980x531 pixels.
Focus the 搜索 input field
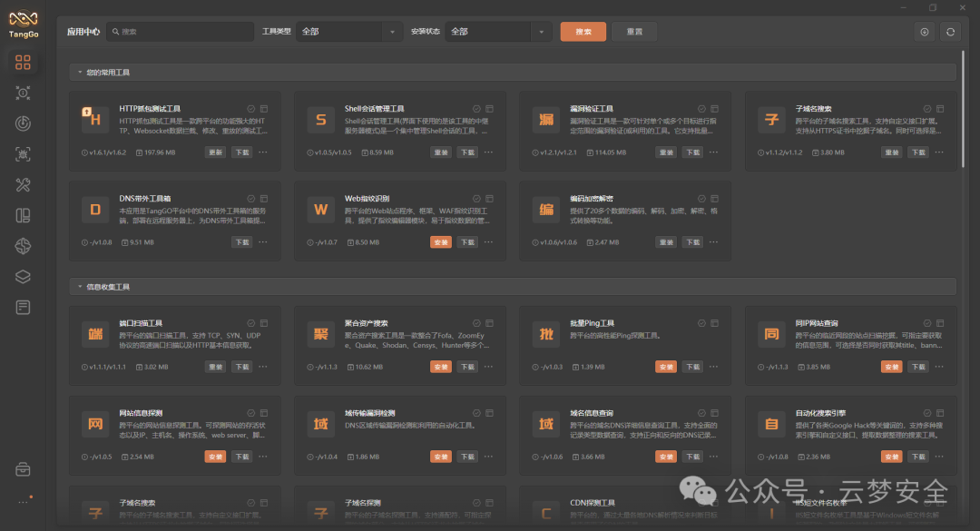180,31
